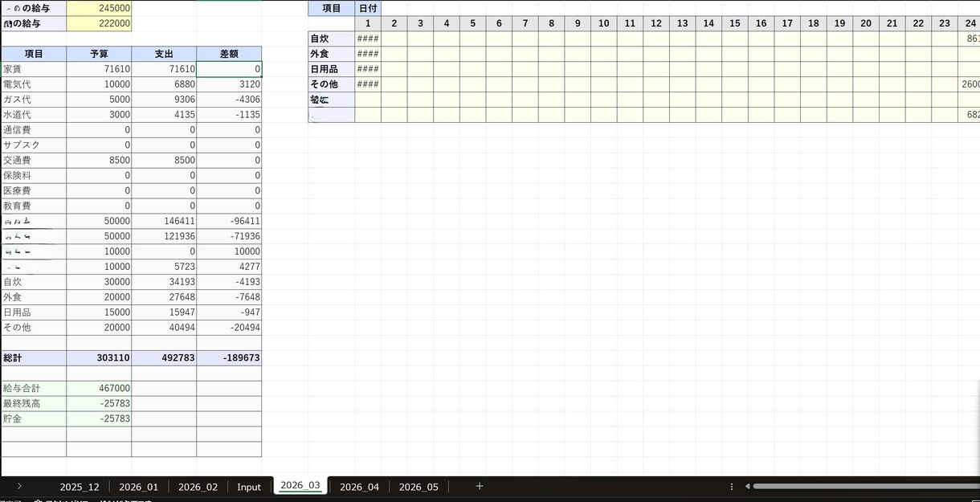The image size is (980, 502).
Task: Select the -96411 difference cell
Action: [229, 222]
